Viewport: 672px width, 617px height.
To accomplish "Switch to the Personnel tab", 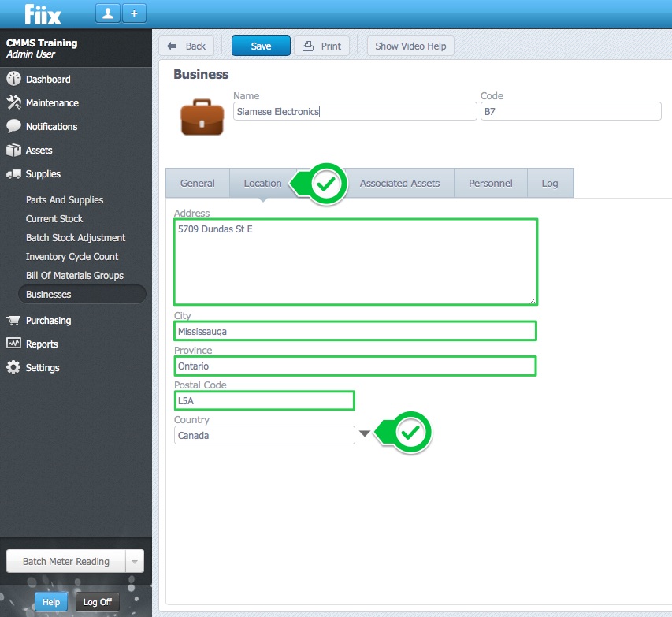I will (x=490, y=183).
